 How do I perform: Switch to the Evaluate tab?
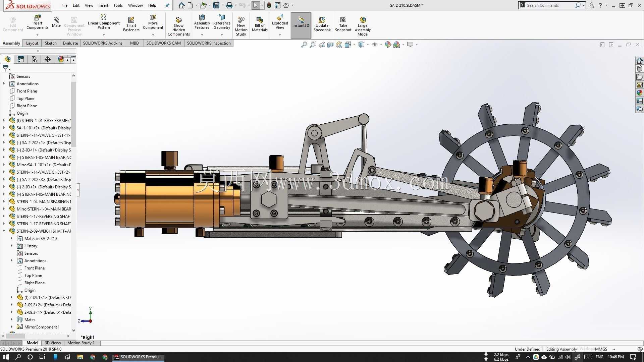[x=70, y=43]
